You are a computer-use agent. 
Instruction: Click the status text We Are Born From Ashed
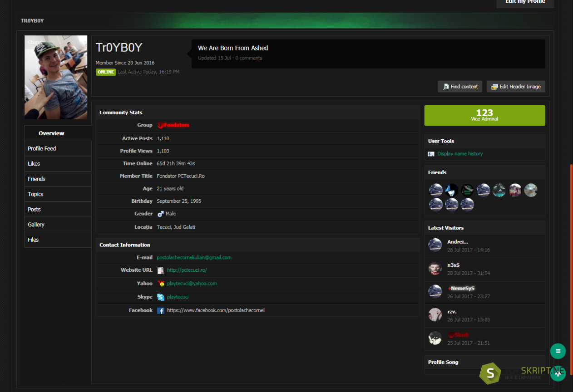click(233, 48)
